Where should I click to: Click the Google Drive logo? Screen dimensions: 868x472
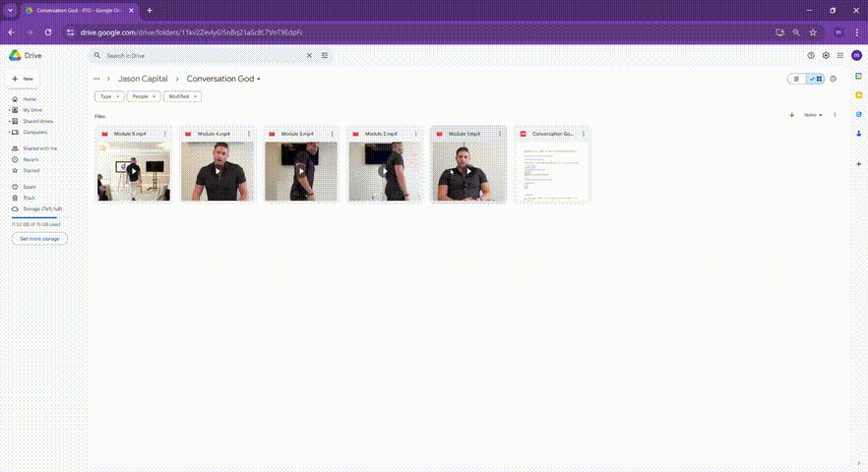15,55
